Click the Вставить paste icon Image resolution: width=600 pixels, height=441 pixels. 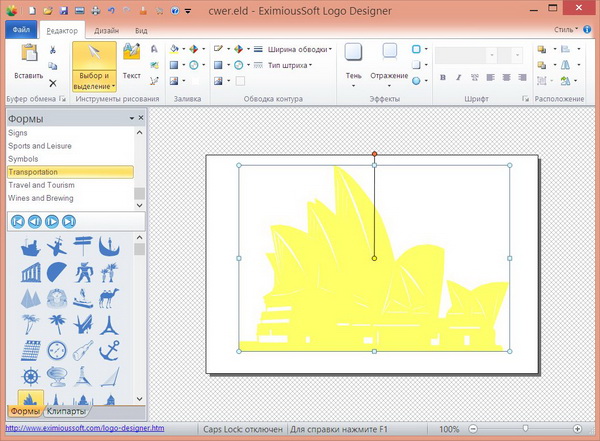(x=29, y=53)
